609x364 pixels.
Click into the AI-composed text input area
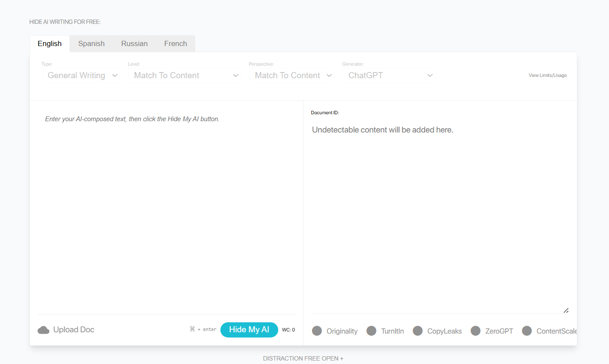pyautogui.click(x=166, y=208)
